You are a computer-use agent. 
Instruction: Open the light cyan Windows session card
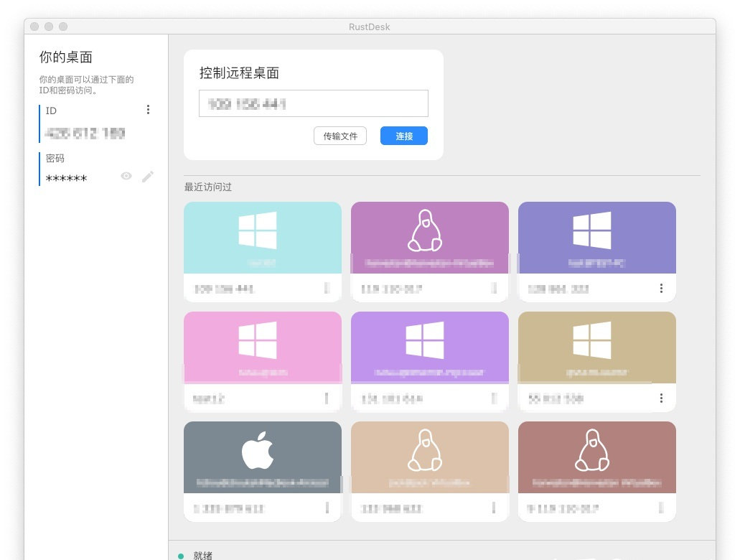coord(263,252)
